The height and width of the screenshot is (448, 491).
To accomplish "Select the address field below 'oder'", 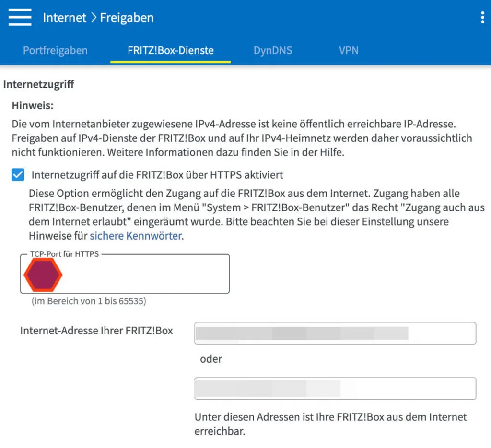I will point(335,388).
